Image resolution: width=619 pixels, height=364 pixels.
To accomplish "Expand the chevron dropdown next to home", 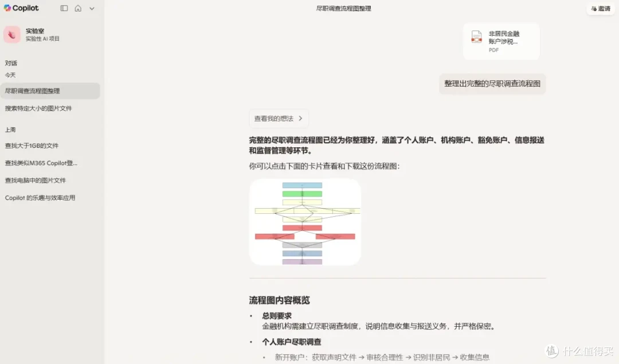I will 92,8.
